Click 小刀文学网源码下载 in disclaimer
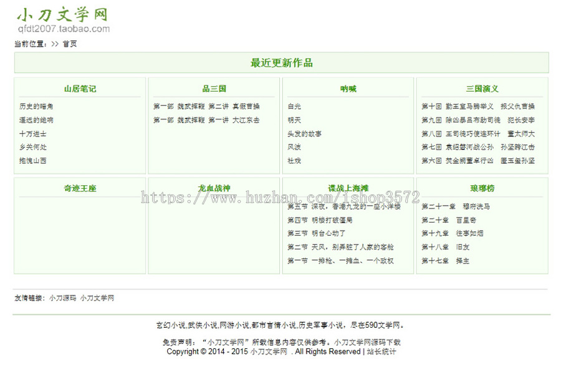 tap(367, 342)
